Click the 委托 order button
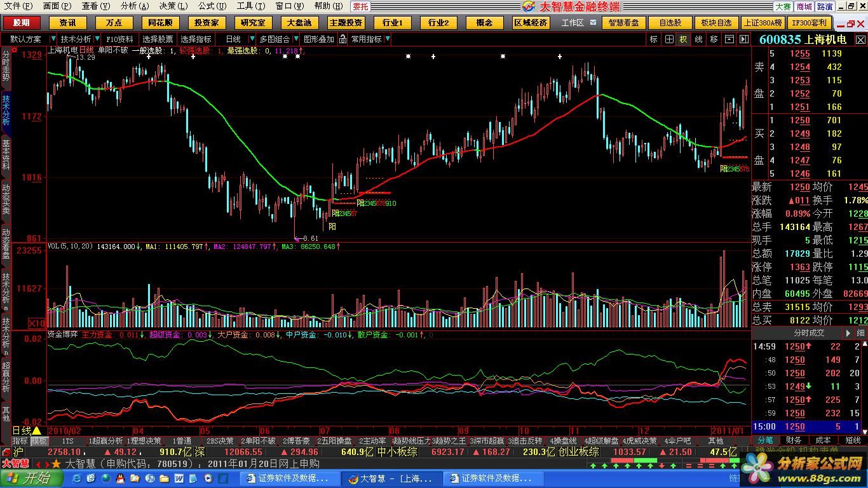Viewport: 868px width, 488px height. pyautogui.click(x=361, y=6)
